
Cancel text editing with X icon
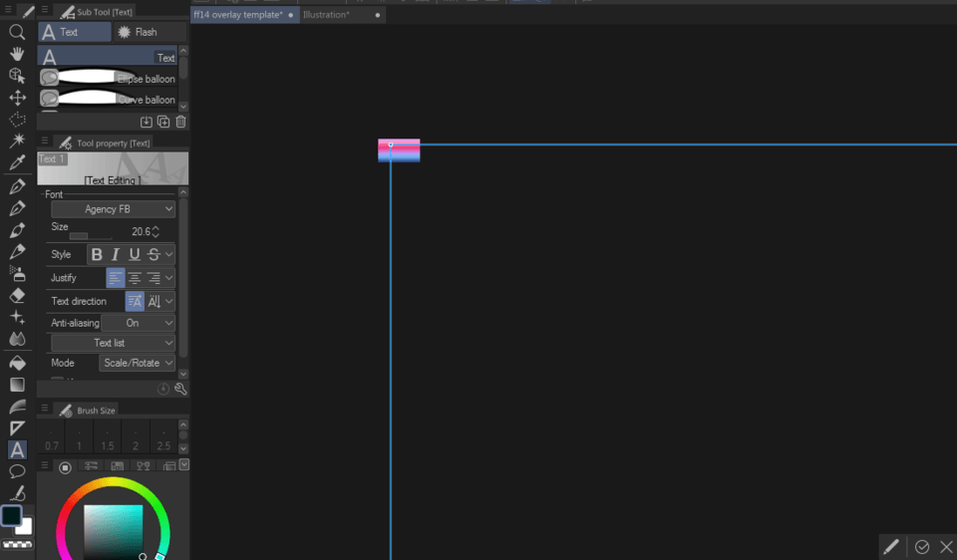pyautogui.click(x=946, y=547)
